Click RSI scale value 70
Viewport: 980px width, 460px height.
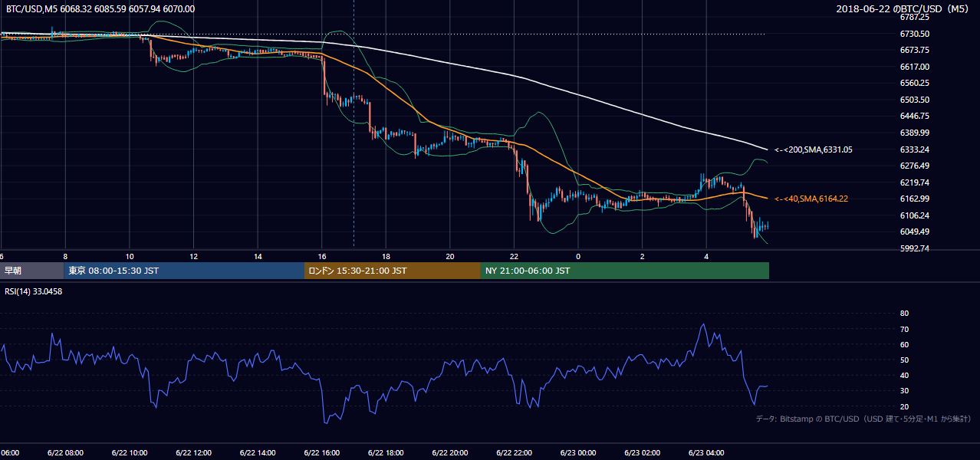(x=904, y=329)
